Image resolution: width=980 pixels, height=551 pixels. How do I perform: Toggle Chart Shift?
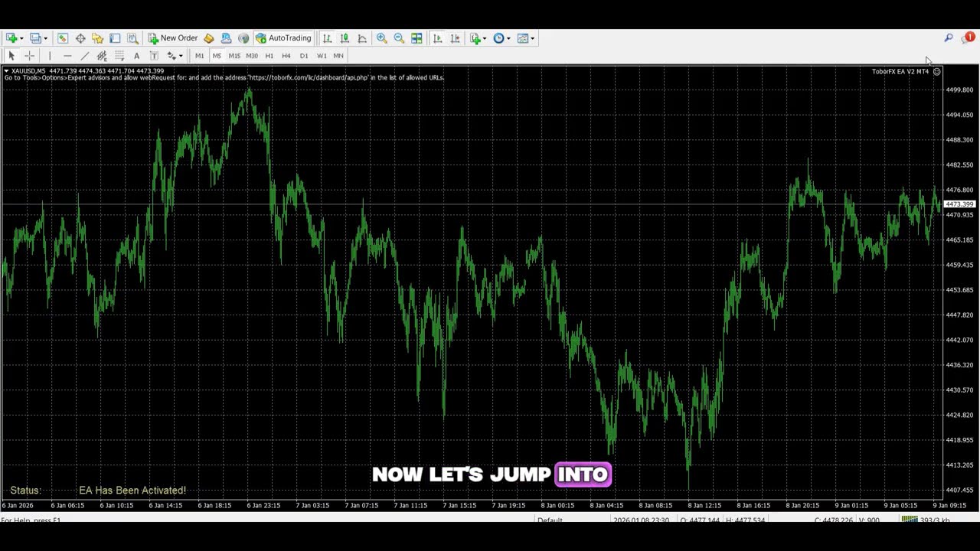point(455,37)
